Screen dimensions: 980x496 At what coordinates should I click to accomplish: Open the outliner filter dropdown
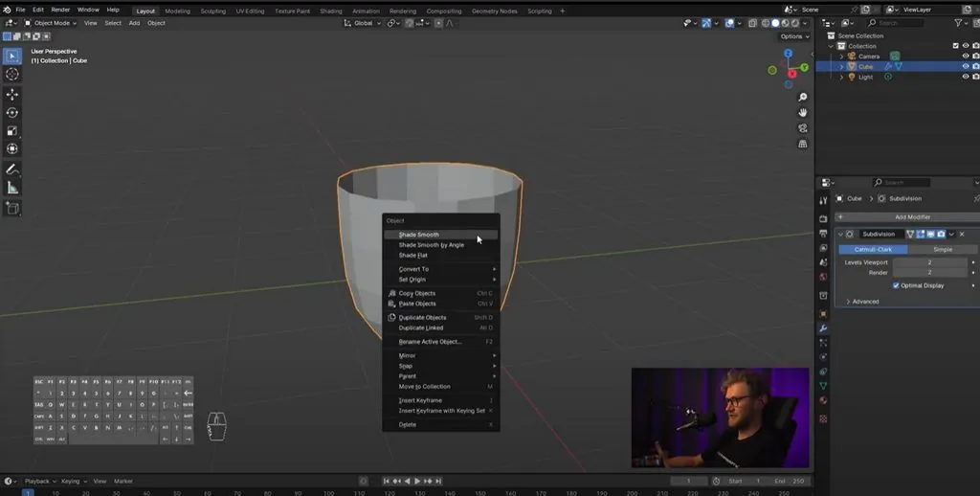click(961, 23)
